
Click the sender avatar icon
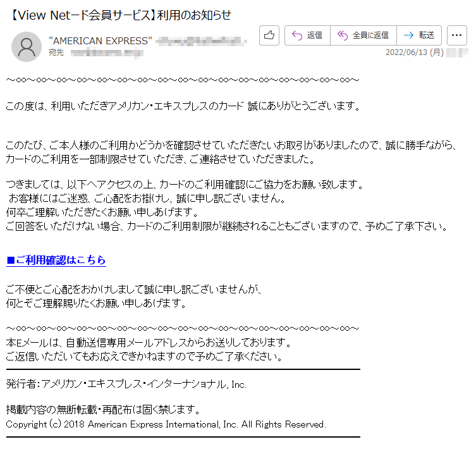coord(27,47)
